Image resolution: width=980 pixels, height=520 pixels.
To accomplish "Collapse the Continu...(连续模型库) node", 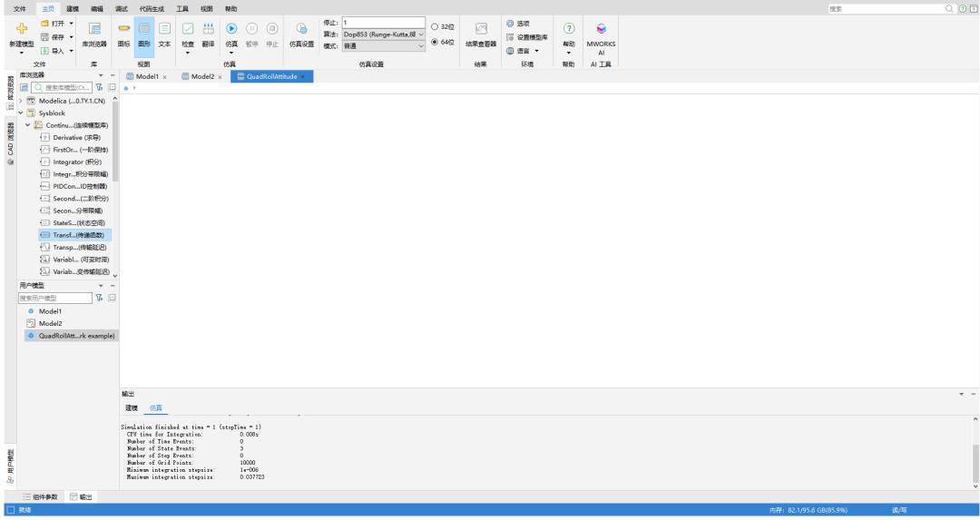I will click(27, 125).
